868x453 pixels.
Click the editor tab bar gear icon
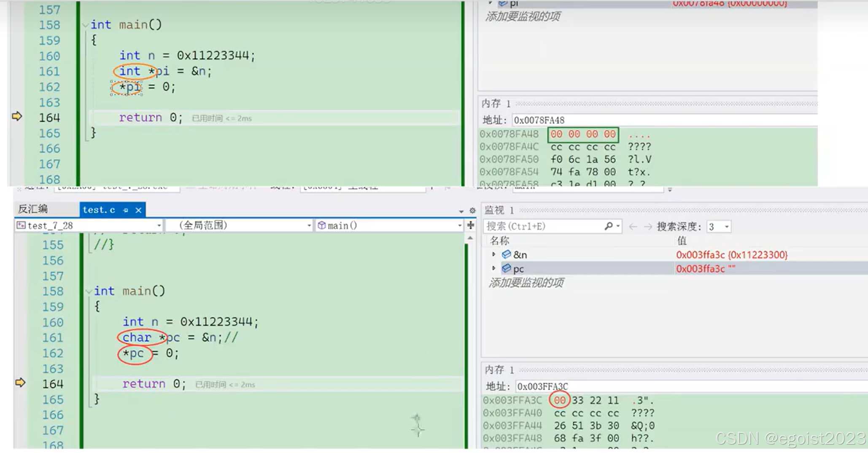click(472, 210)
